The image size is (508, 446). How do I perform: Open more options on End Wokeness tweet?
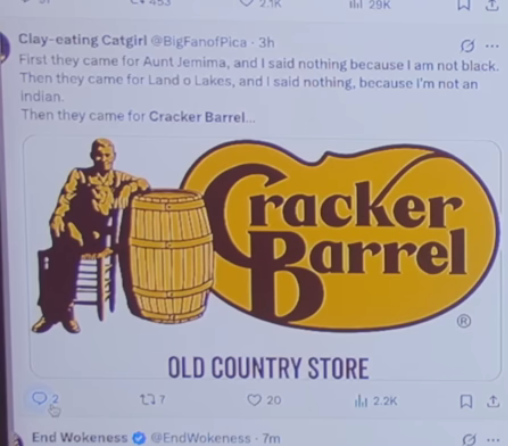[493, 439]
